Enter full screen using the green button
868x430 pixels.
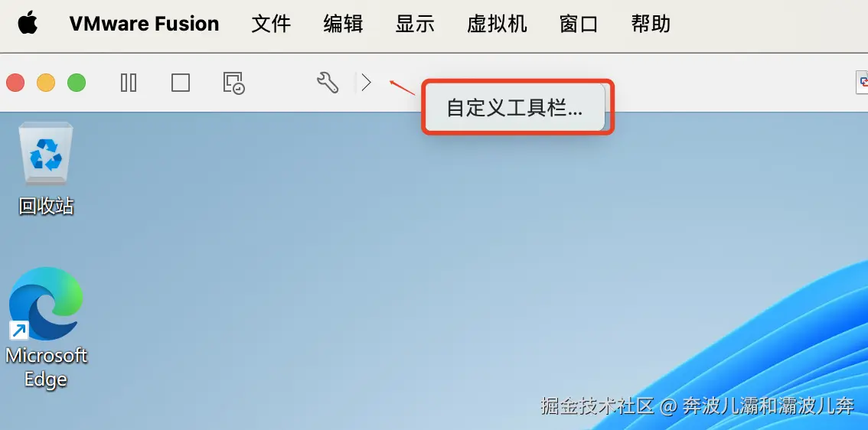coord(77,83)
